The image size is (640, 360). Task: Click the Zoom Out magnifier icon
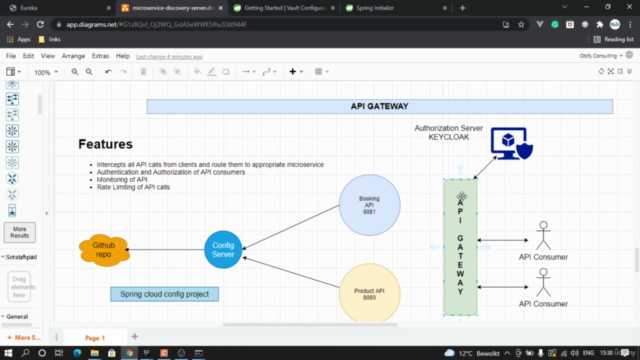tap(89, 72)
